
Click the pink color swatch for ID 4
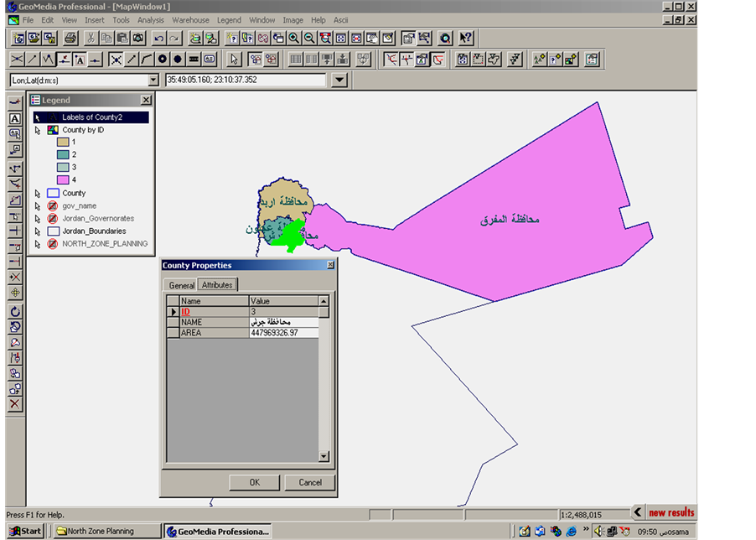(x=63, y=179)
